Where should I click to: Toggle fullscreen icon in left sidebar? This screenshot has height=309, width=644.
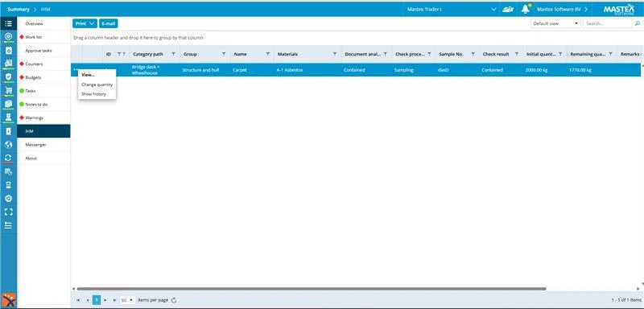click(x=8, y=212)
